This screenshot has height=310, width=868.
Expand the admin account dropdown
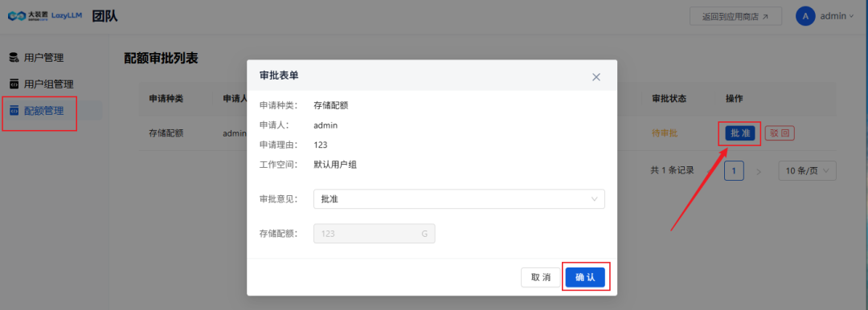point(837,16)
